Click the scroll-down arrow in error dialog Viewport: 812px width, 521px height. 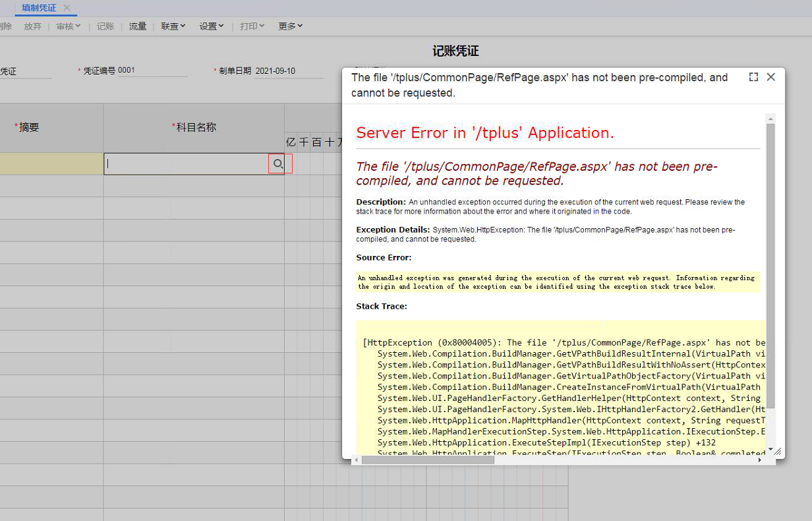click(x=770, y=449)
